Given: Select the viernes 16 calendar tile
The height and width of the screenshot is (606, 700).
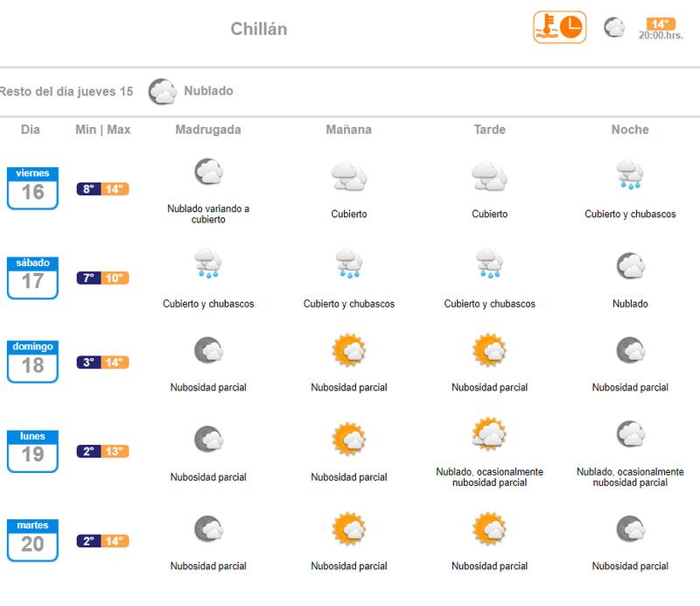Looking at the screenshot, I should coord(32,187).
